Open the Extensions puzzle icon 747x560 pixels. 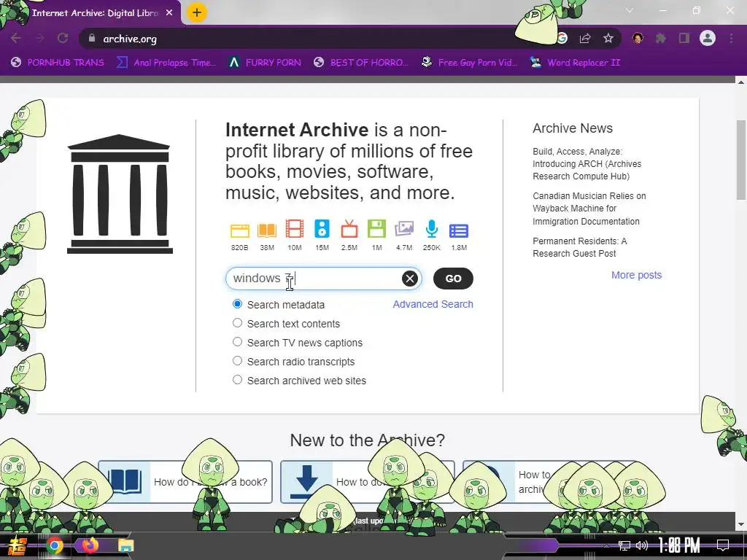660,39
